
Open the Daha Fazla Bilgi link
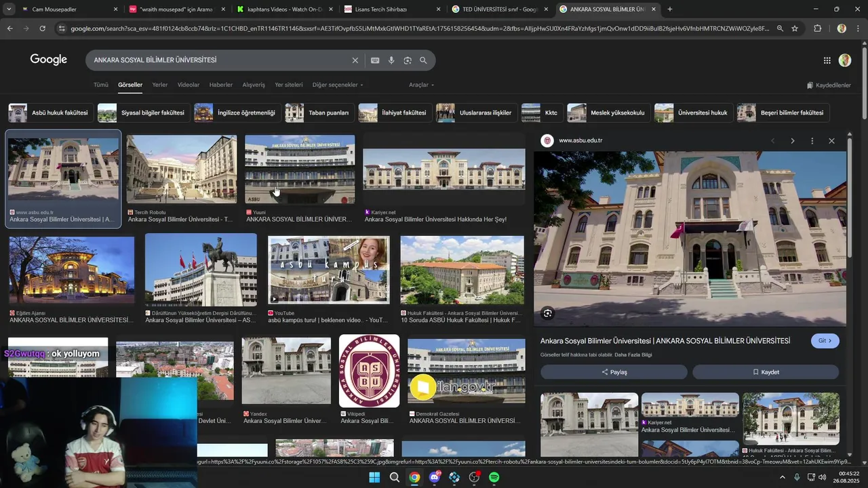pos(633,355)
